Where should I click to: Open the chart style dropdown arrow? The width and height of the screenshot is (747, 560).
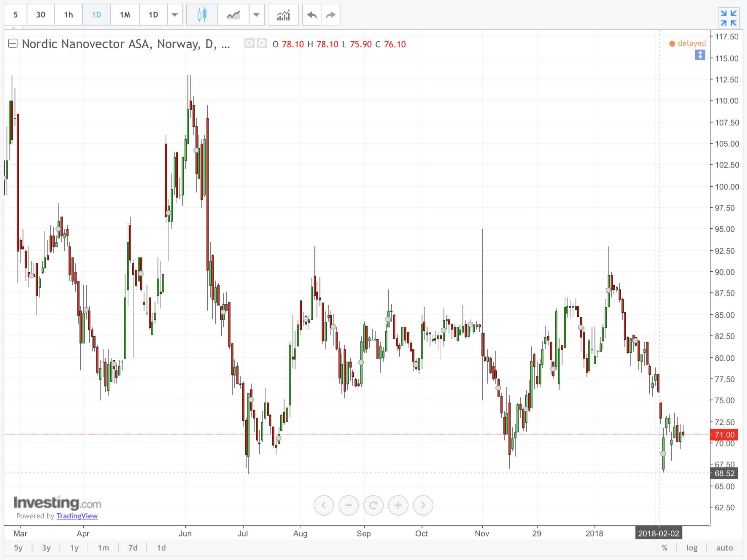[257, 14]
